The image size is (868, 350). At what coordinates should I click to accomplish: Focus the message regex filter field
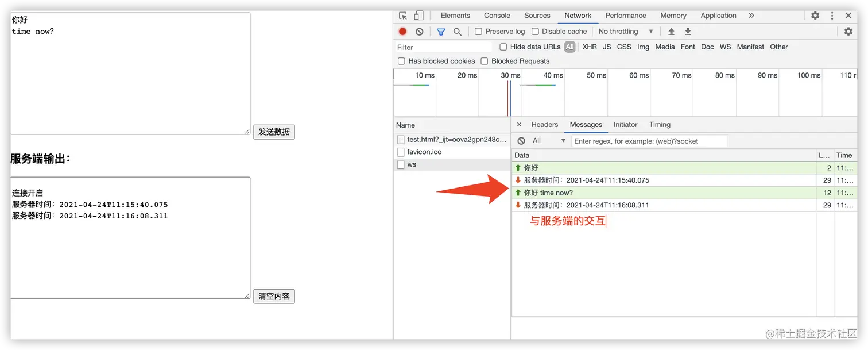(650, 141)
